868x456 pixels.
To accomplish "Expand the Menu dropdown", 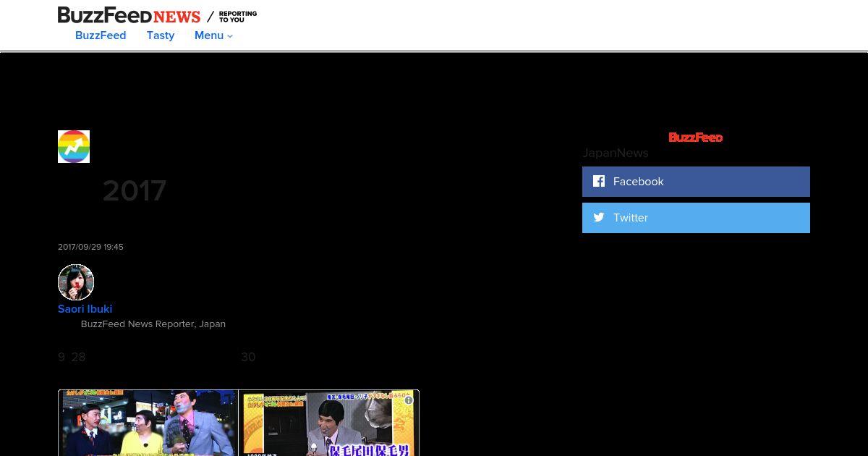I will click(213, 35).
